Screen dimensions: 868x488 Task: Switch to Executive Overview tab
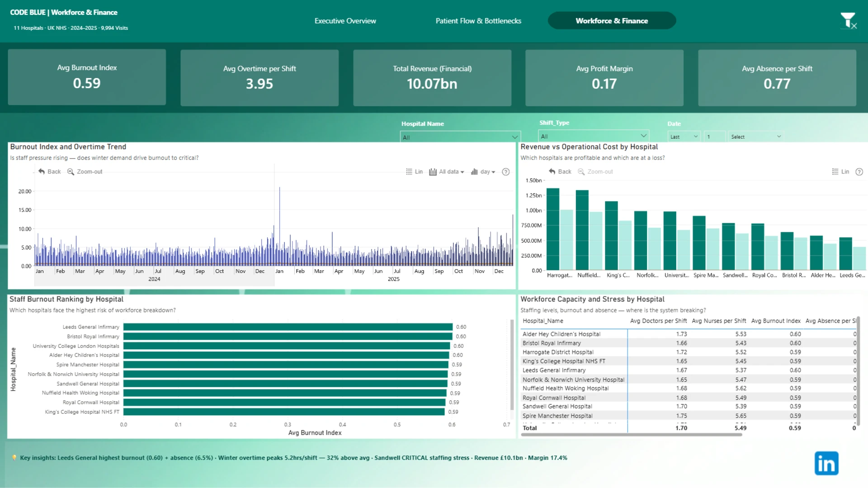pyautogui.click(x=345, y=21)
